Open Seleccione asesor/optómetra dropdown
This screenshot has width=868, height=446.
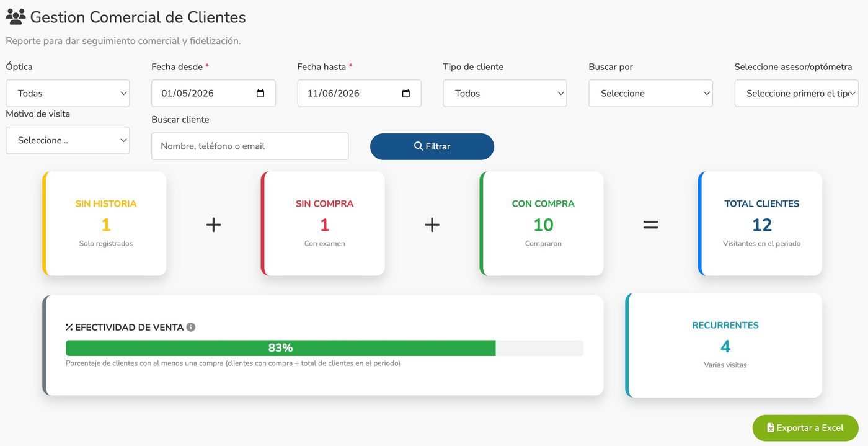[796, 93]
